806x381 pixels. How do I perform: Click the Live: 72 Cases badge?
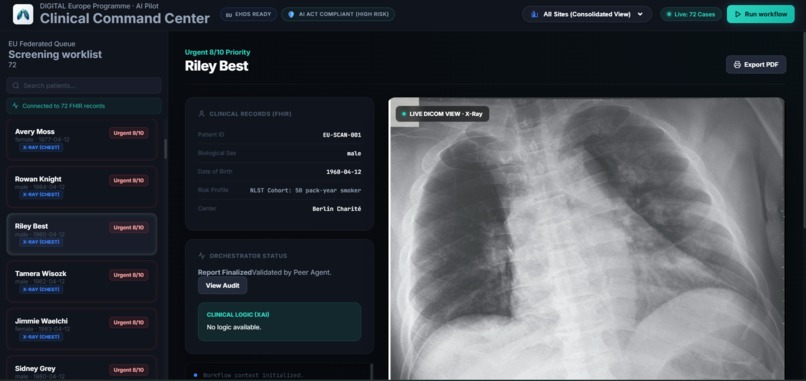click(x=691, y=14)
